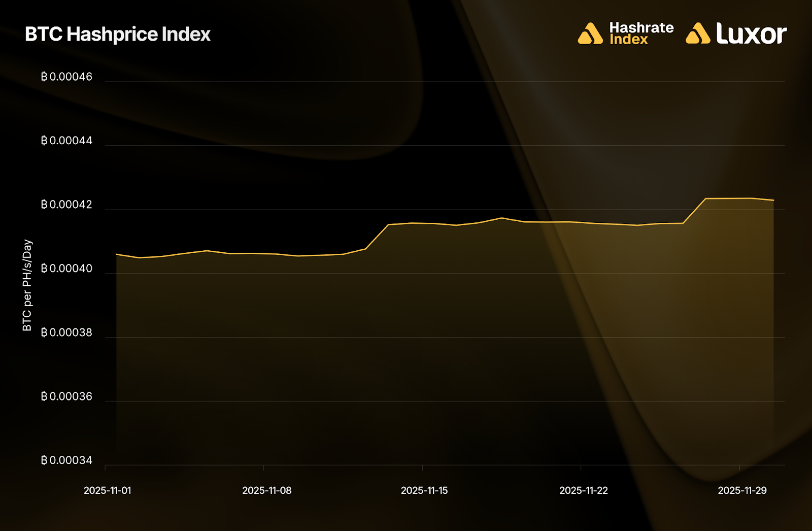The width and height of the screenshot is (812, 531).
Task: Click the first data point of the hashprice line
Action: [x=117, y=254]
